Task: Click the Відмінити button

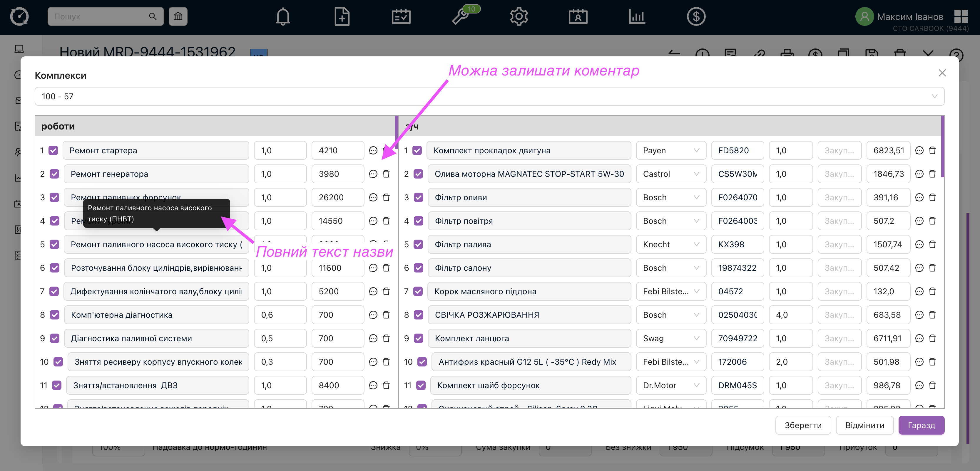Action: pyautogui.click(x=864, y=425)
